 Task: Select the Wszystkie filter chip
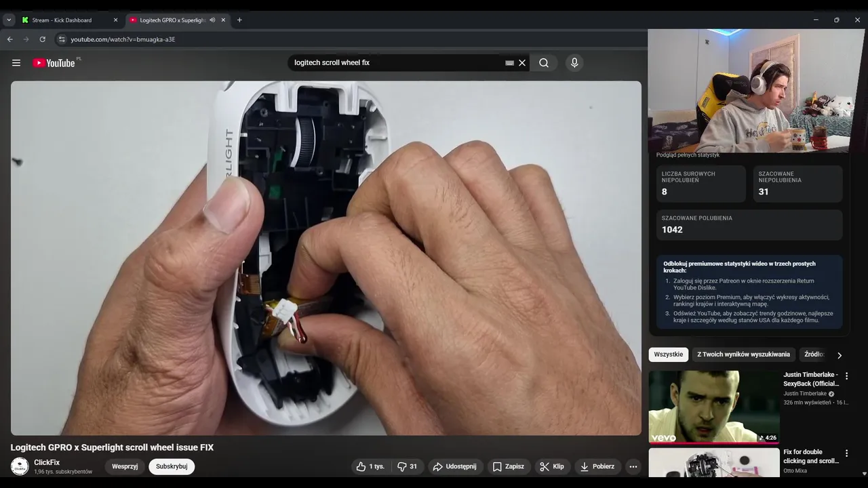click(x=669, y=354)
